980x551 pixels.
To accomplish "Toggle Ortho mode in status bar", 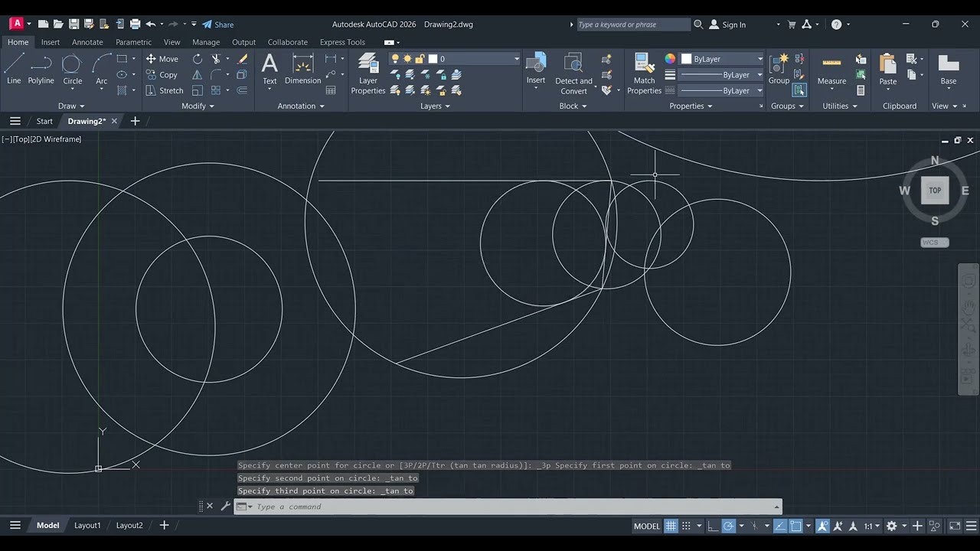I will (713, 526).
